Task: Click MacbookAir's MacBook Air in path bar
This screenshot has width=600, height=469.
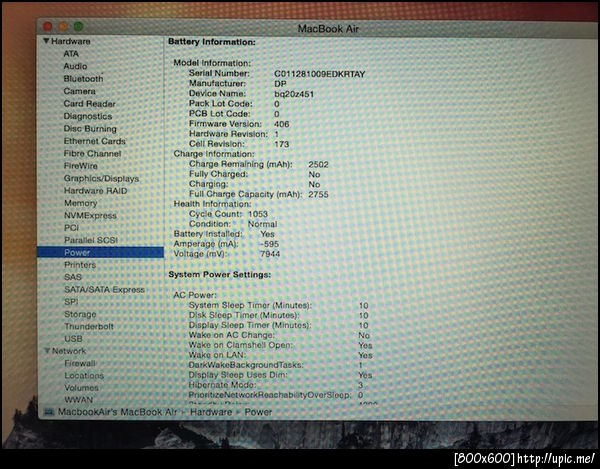Action: 117,412
